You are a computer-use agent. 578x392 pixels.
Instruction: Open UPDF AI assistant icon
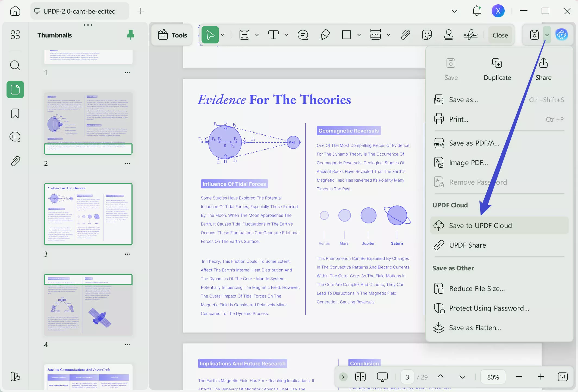(561, 35)
